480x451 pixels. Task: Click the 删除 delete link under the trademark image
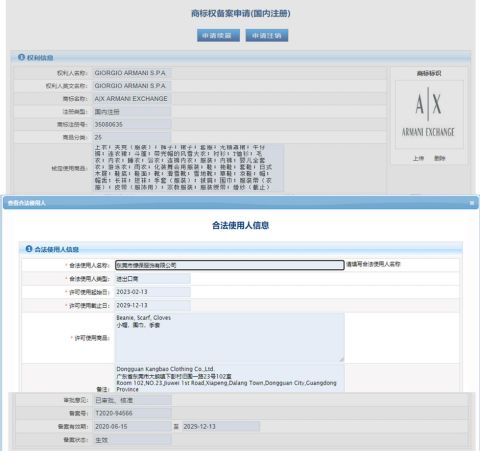tap(440, 158)
